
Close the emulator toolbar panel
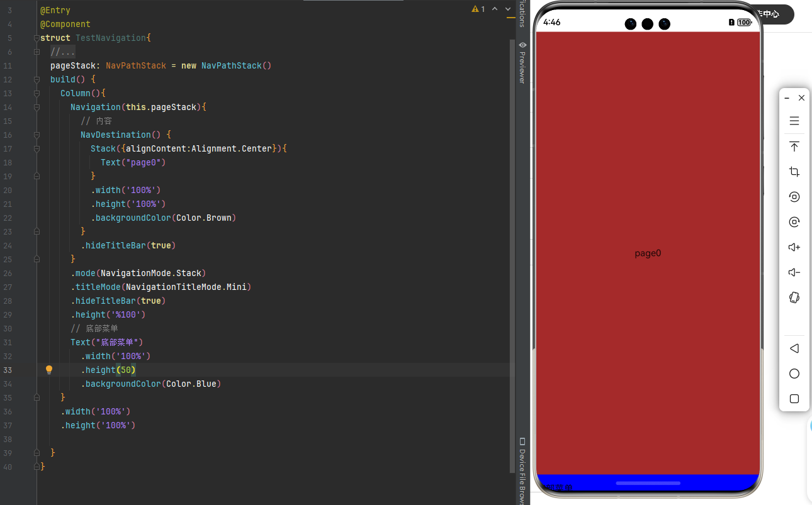801,98
